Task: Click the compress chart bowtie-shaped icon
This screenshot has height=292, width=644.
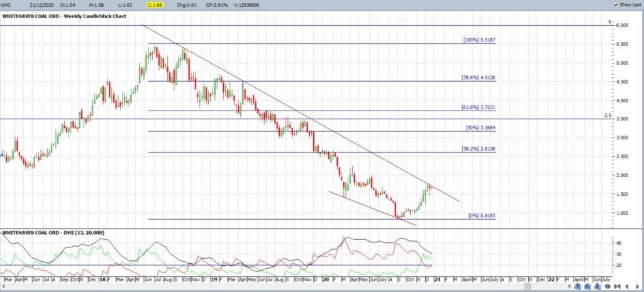Action: click(618, 286)
